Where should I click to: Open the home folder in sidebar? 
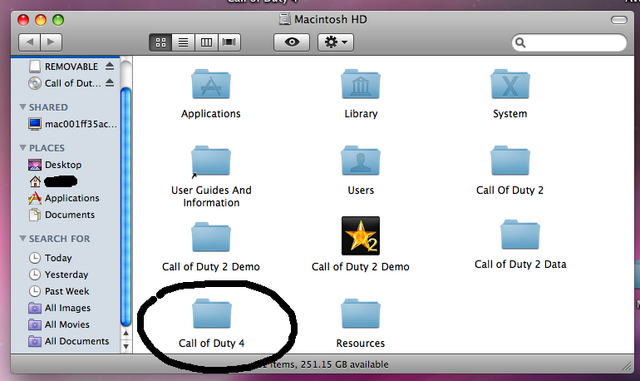click(x=53, y=181)
